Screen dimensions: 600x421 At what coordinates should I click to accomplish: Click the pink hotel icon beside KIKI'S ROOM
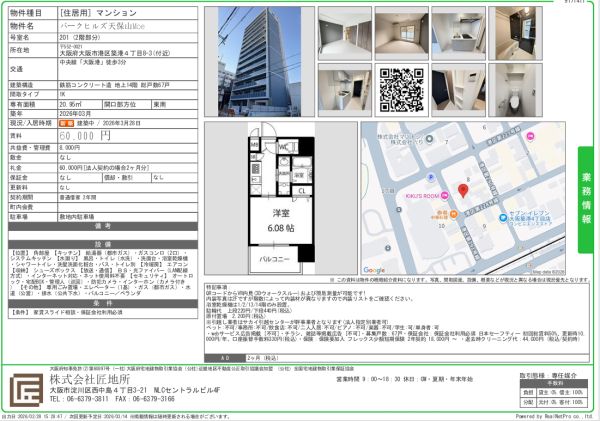coord(445,196)
